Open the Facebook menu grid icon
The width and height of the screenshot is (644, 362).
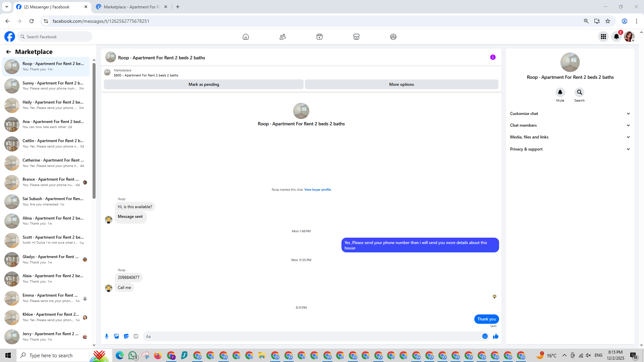[x=603, y=37]
